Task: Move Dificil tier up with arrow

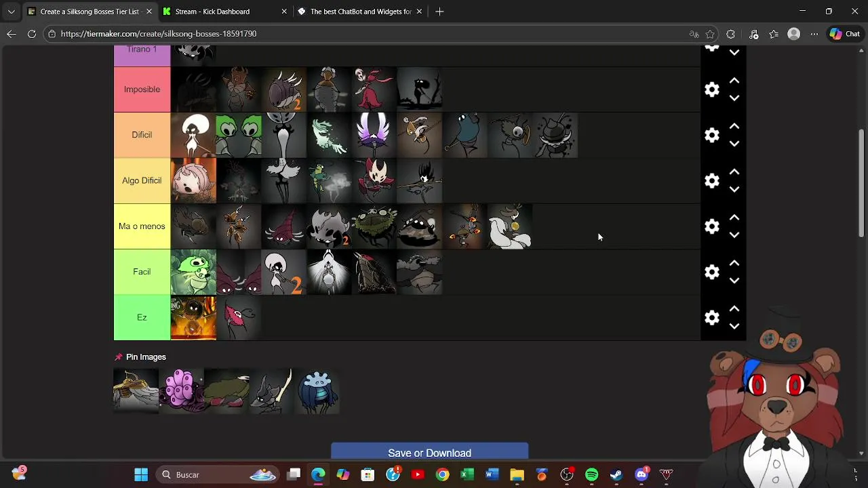Action: pos(734,126)
